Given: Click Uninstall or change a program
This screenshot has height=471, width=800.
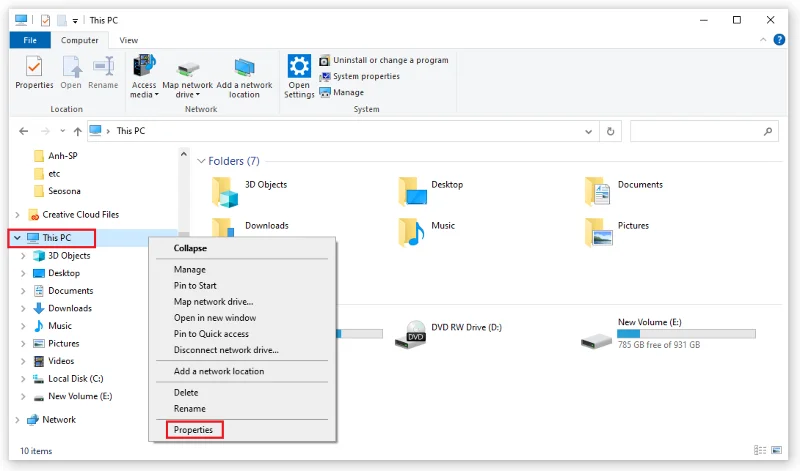Looking at the screenshot, I should [384, 60].
